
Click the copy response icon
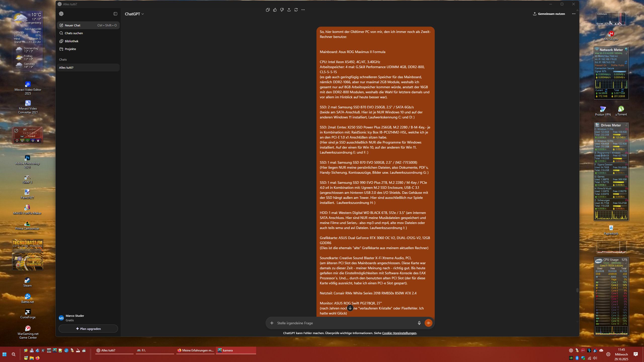[268, 10]
